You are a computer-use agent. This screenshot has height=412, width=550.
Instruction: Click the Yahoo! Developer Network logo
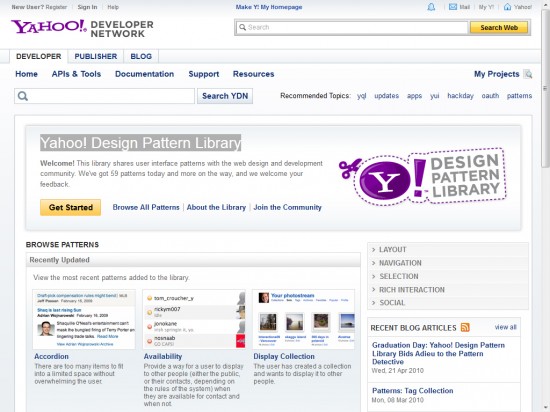[x=82, y=28]
